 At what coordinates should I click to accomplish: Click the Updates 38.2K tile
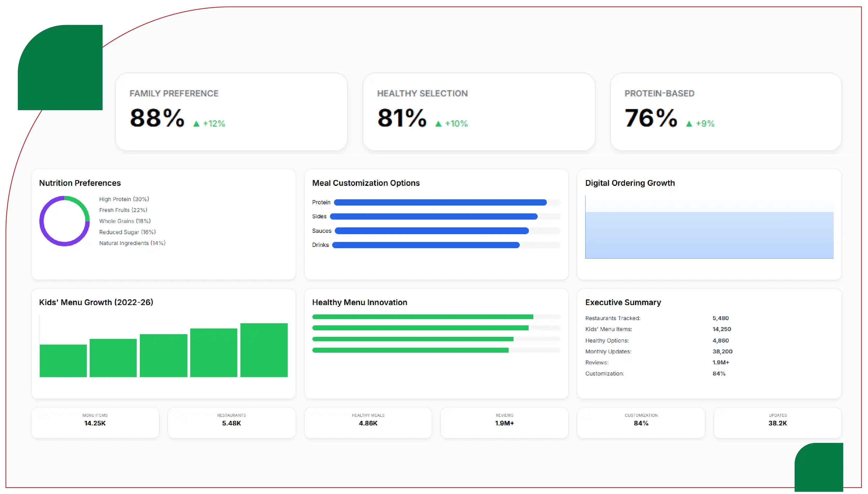coord(778,423)
